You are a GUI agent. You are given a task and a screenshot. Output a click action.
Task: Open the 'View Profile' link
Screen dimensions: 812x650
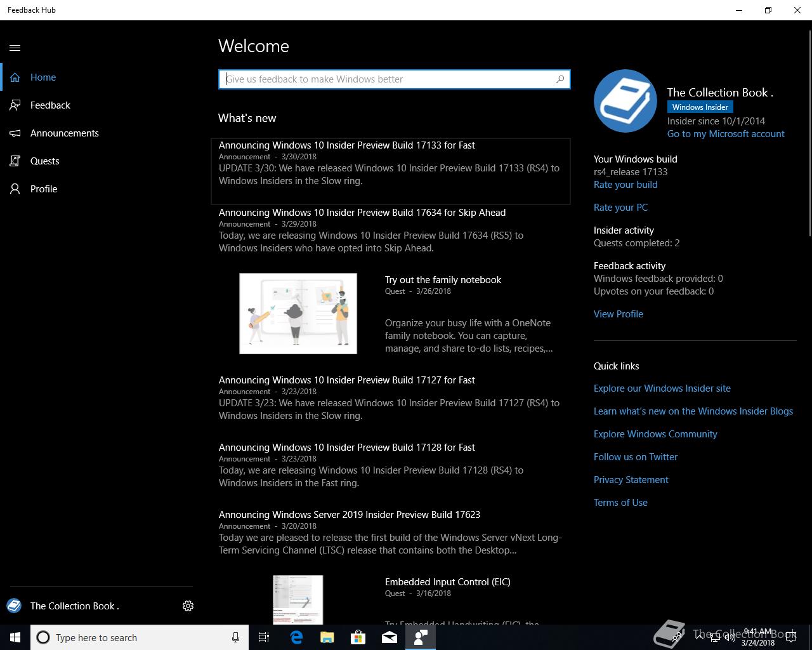pos(619,314)
